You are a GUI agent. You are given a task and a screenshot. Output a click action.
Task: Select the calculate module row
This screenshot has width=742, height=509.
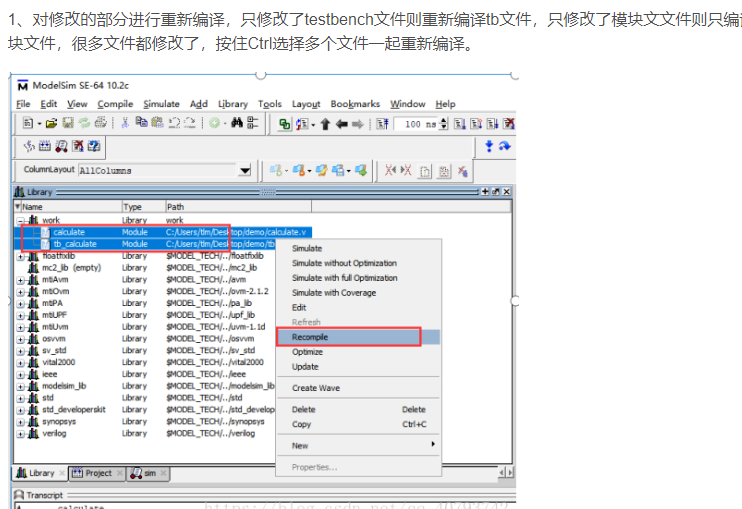click(162, 232)
